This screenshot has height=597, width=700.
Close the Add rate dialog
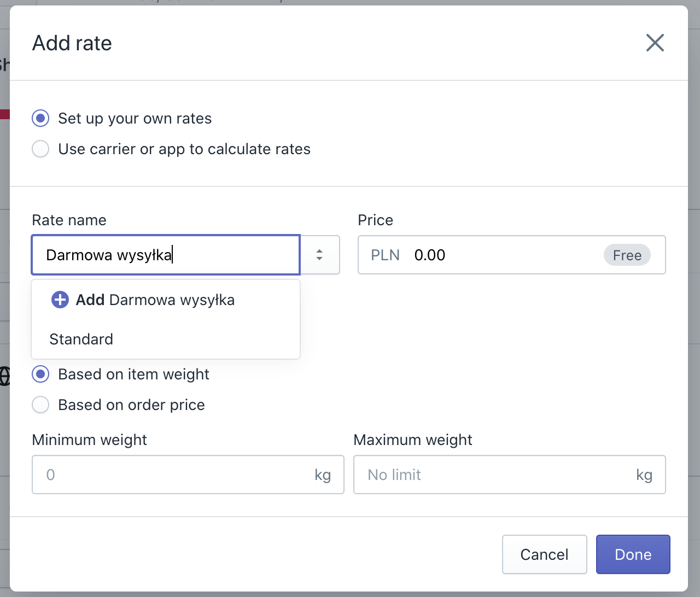pos(655,43)
